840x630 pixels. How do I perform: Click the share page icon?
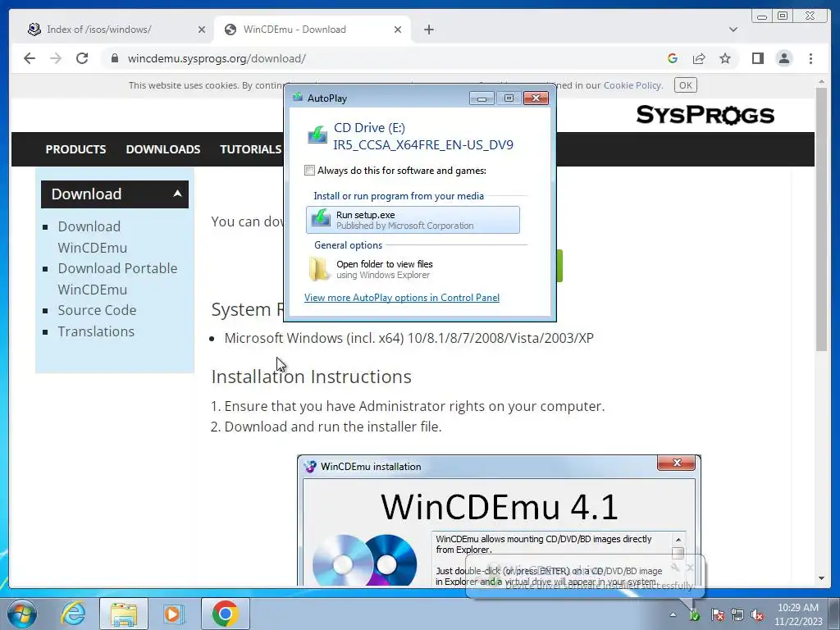699,58
